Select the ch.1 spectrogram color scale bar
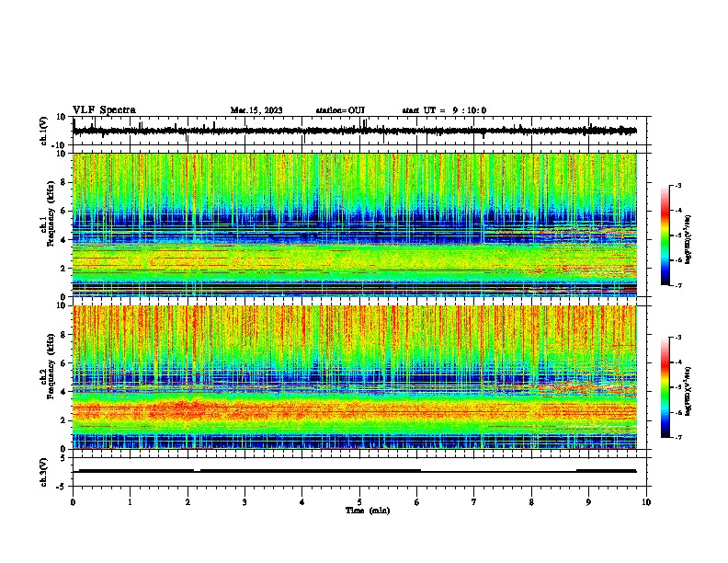This screenshot has width=728, height=563. coord(665,236)
